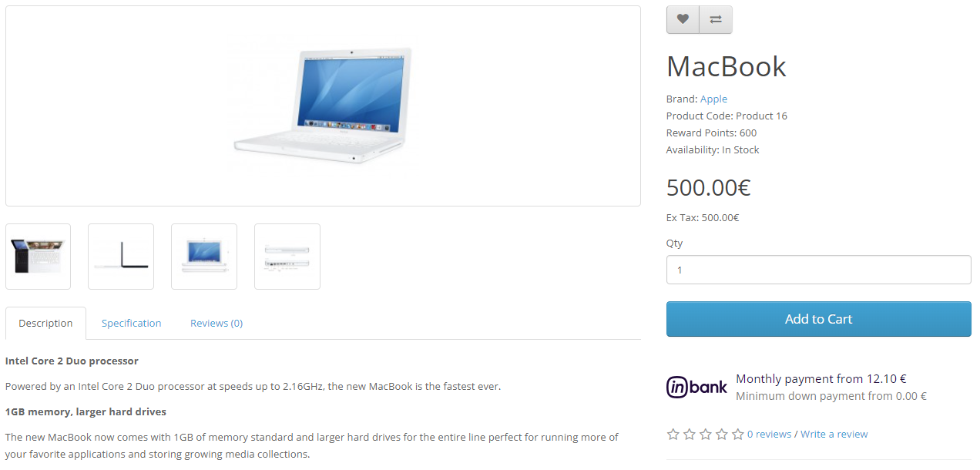Select the black and white MacBook thumbnail
Screen dimensions: 980x470
tap(38, 257)
